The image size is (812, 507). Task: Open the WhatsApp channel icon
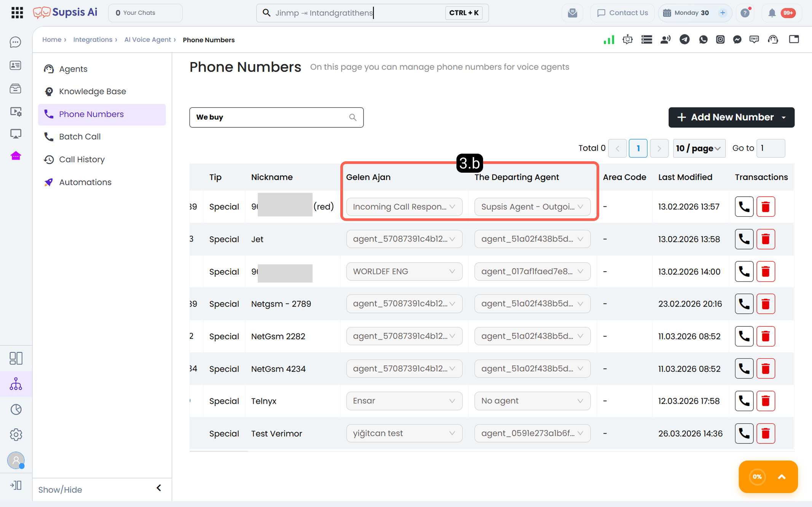click(x=703, y=40)
